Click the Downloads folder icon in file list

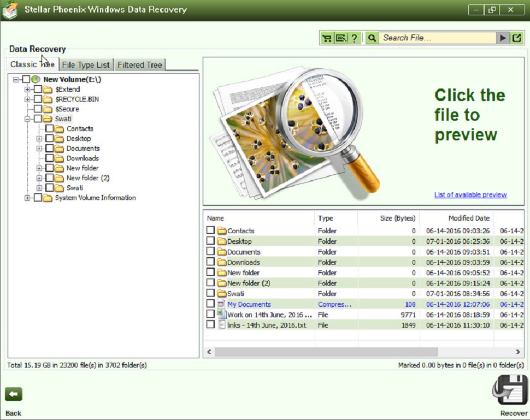coord(222,262)
